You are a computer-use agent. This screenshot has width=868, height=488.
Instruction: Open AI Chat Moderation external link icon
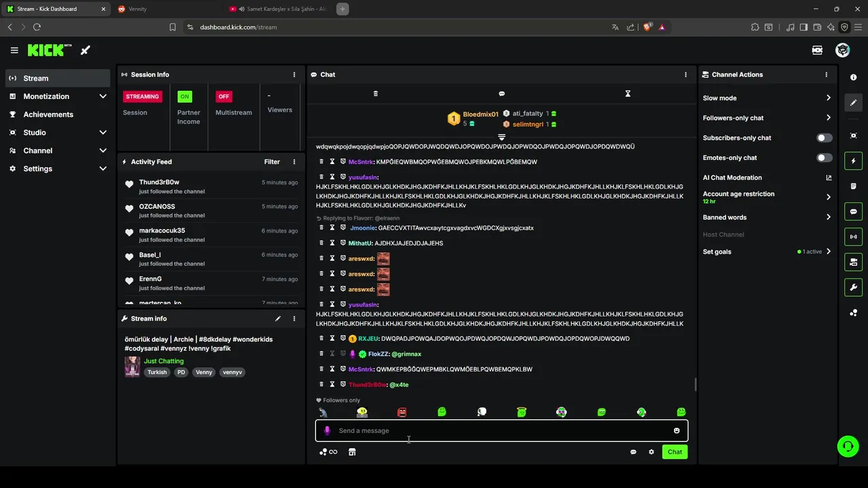(829, 178)
